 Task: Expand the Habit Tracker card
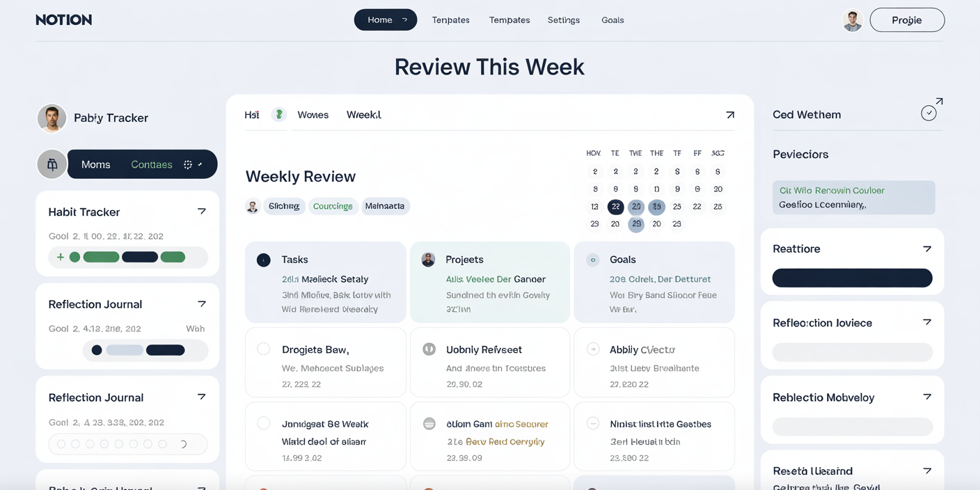(202, 210)
